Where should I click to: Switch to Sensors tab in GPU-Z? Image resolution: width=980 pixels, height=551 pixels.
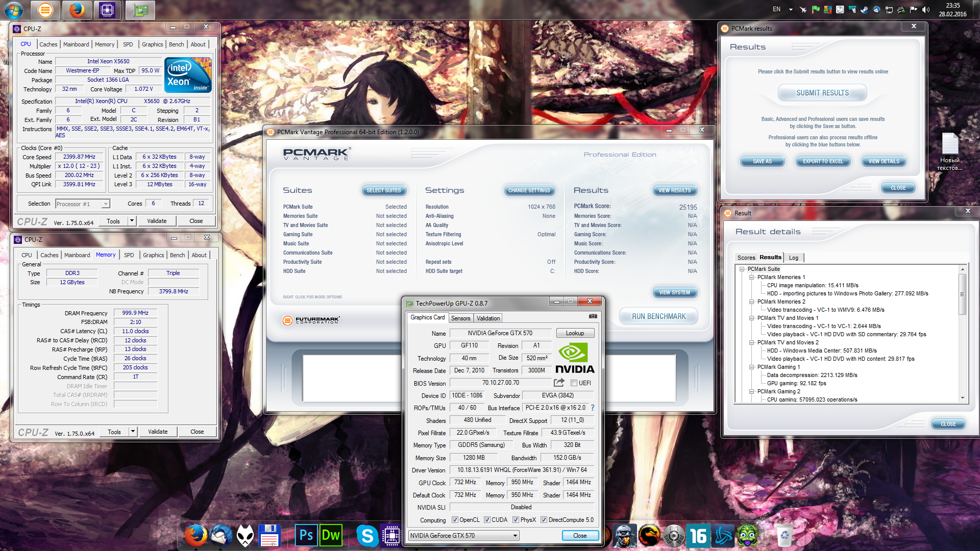click(x=460, y=318)
